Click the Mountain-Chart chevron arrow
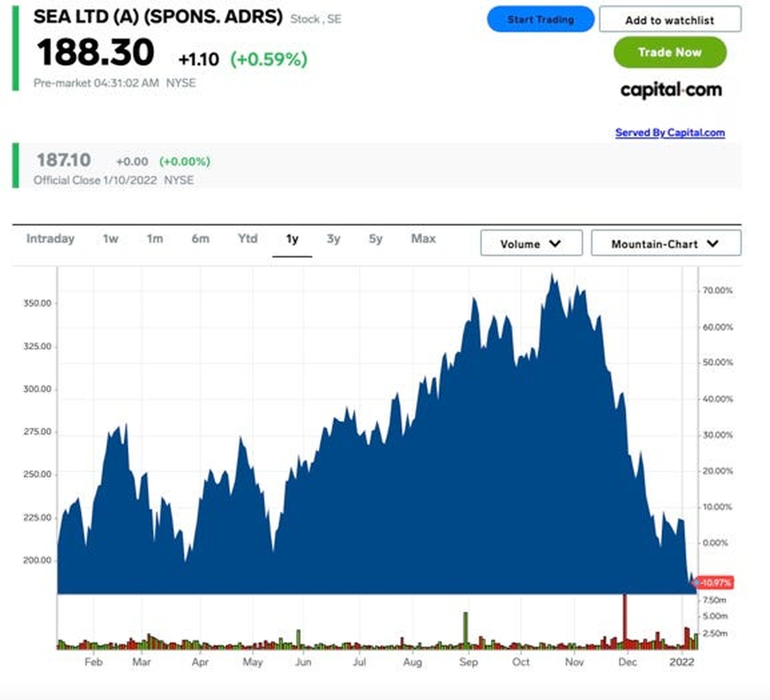 [713, 243]
